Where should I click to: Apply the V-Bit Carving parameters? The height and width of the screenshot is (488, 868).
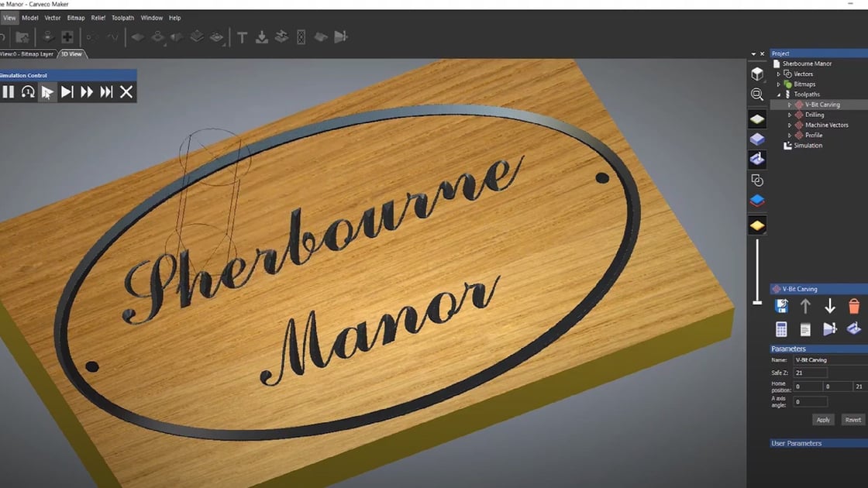[x=822, y=419]
